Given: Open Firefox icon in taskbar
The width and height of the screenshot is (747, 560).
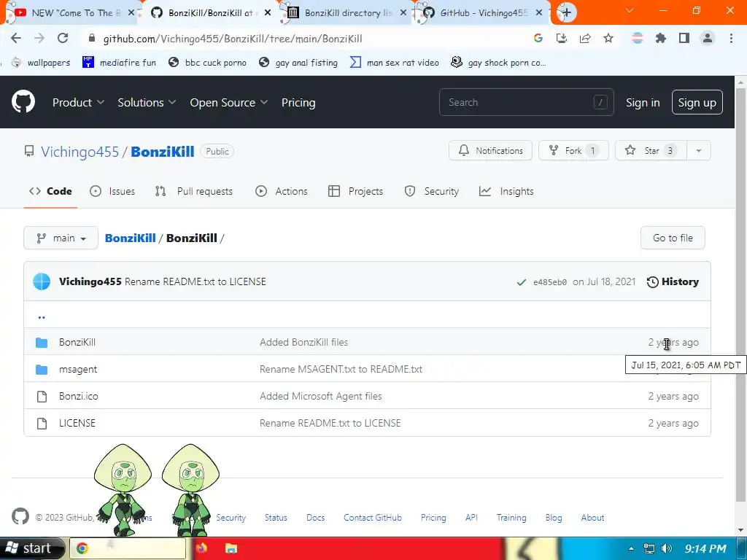Looking at the screenshot, I should (x=201, y=548).
